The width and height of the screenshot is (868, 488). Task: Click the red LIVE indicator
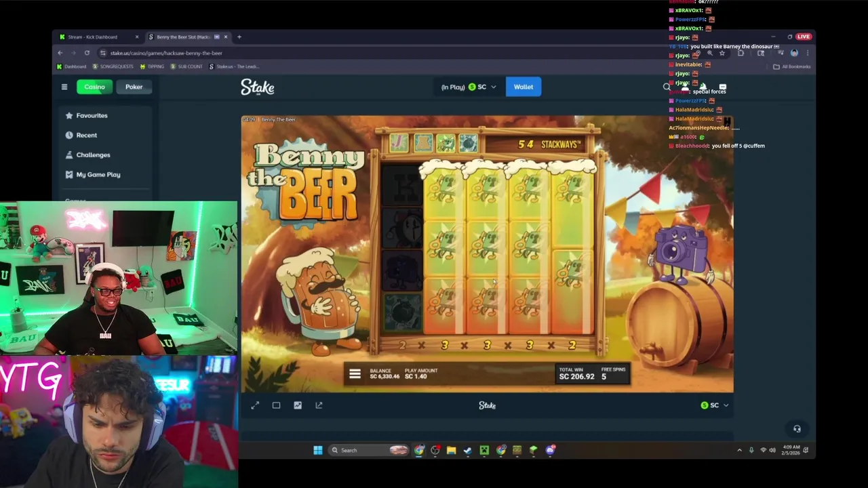coord(804,37)
